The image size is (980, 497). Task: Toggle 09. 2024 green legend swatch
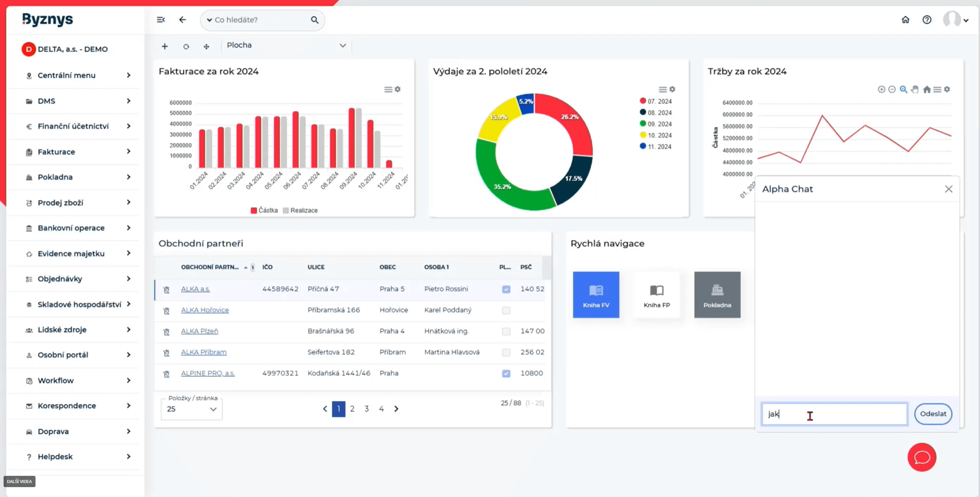coord(643,124)
